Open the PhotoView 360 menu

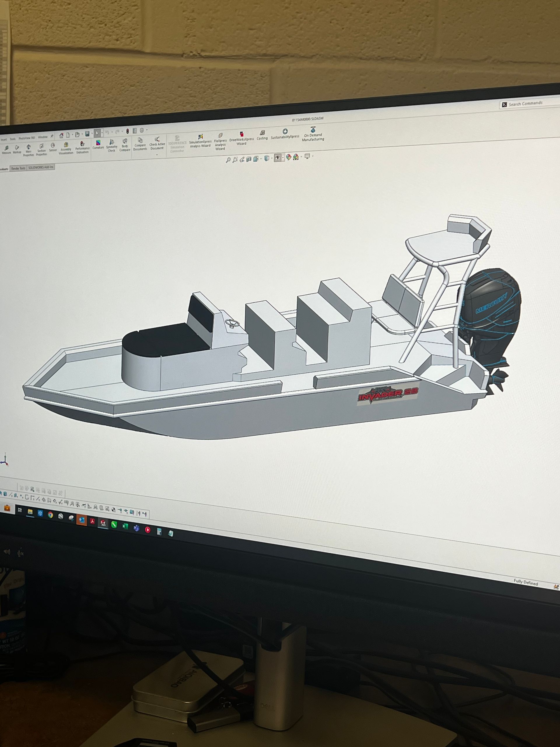click(x=27, y=138)
